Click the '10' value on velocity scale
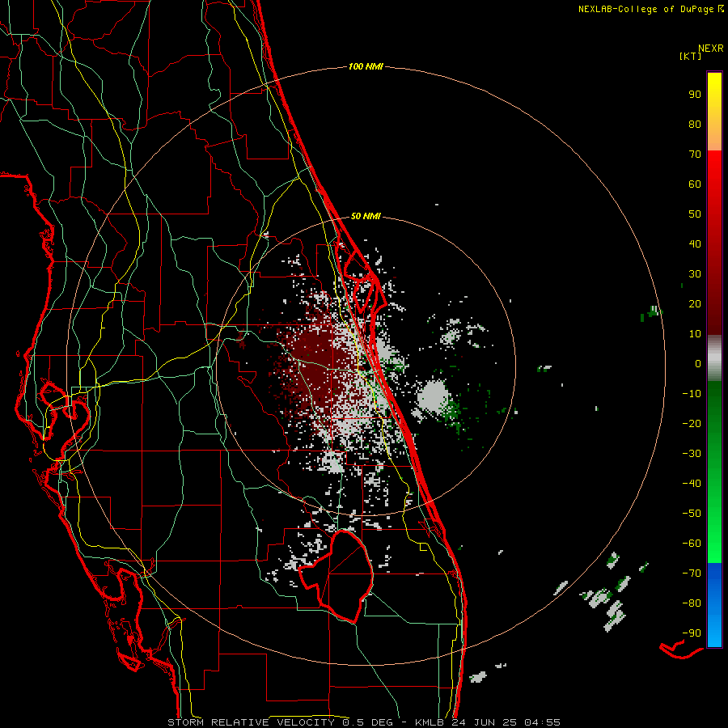 point(695,334)
